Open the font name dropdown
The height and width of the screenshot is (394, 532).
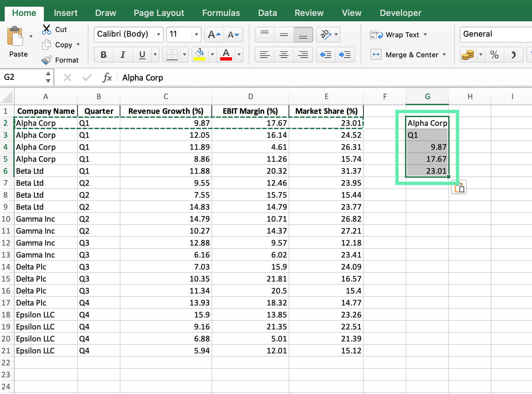pos(159,34)
